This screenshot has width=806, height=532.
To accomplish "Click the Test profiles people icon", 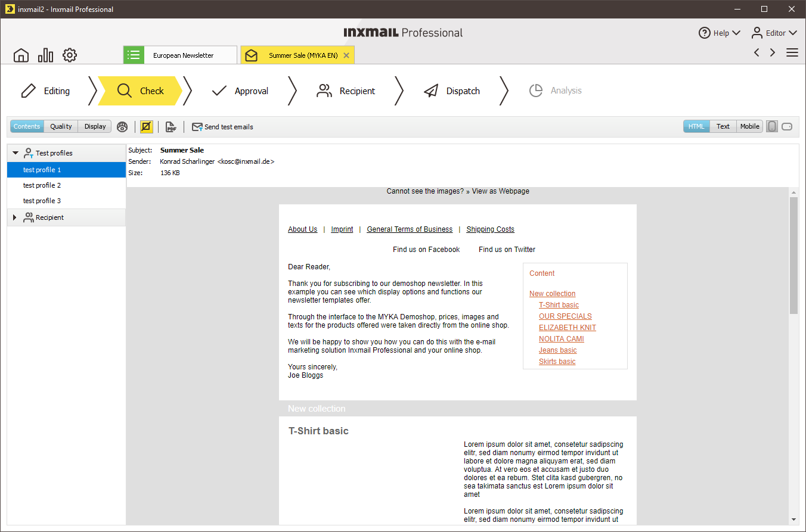I will 28,153.
